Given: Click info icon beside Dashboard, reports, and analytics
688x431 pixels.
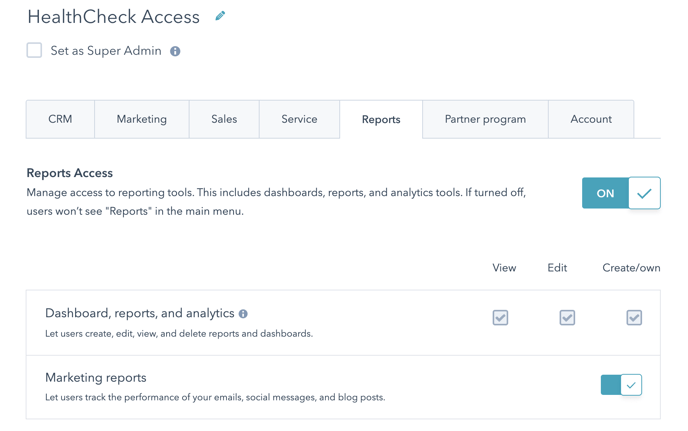Looking at the screenshot, I should pyautogui.click(x=243, y=314).
